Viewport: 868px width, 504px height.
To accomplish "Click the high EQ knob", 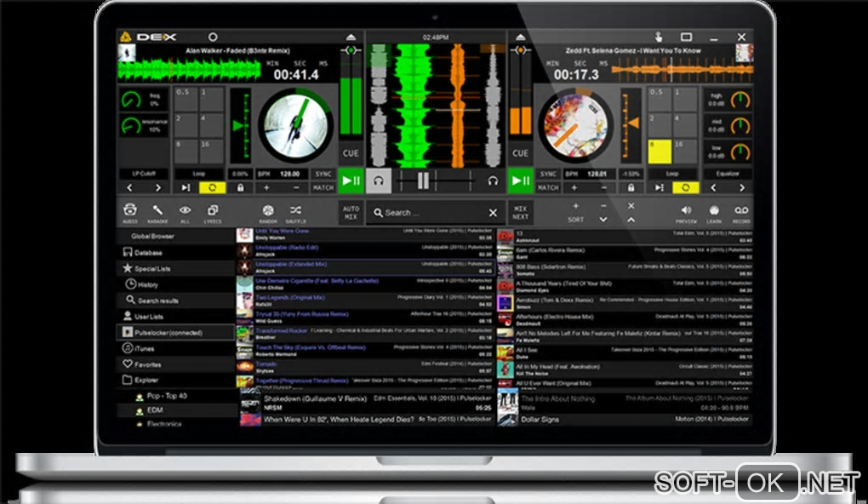I will tap(740, 100).
